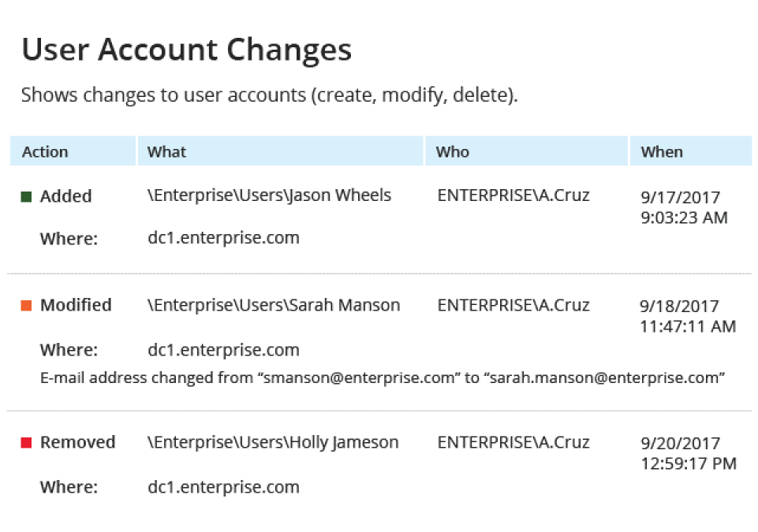Image resolution: width=758 pixels, height=532 pixels.
Task: Click dc1.enterprise.com under the Removed entry
Action: (223, 487)
